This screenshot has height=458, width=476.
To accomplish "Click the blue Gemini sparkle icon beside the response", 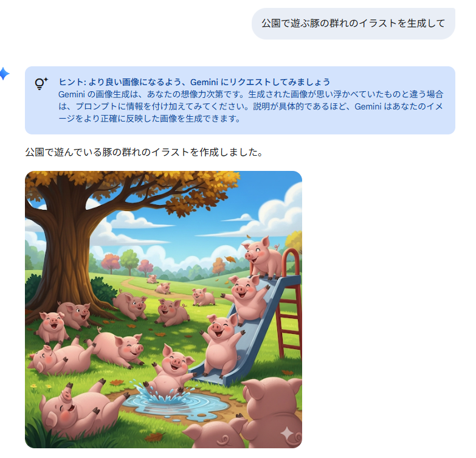I will click(4, 74).
